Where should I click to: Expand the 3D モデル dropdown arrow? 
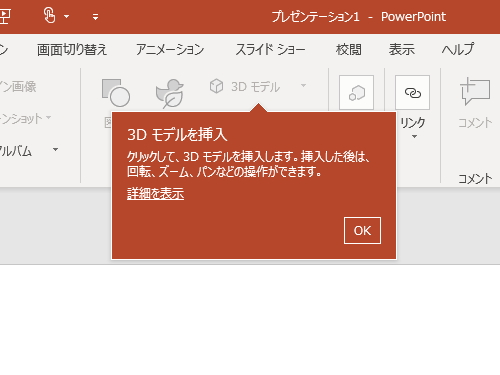[303, 86]
